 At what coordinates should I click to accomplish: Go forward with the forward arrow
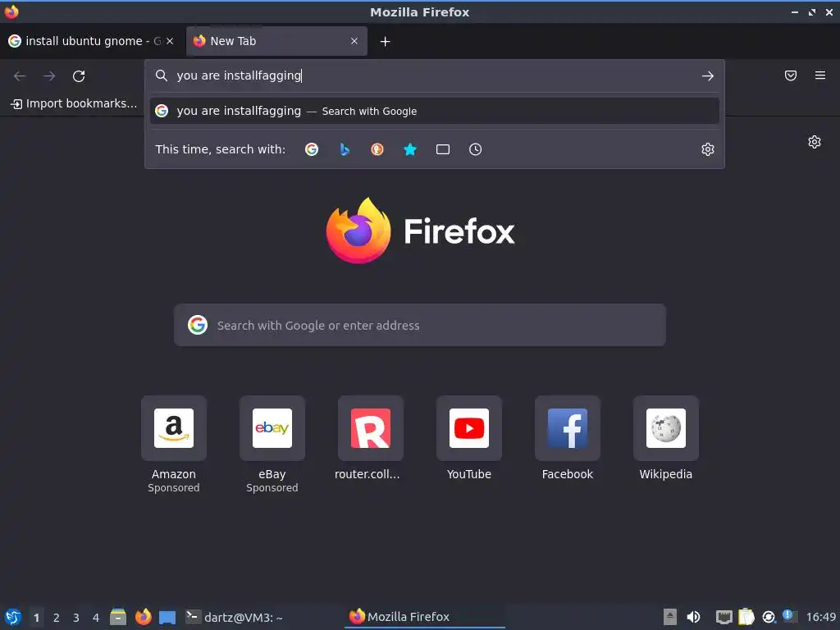tap(49, 76)
